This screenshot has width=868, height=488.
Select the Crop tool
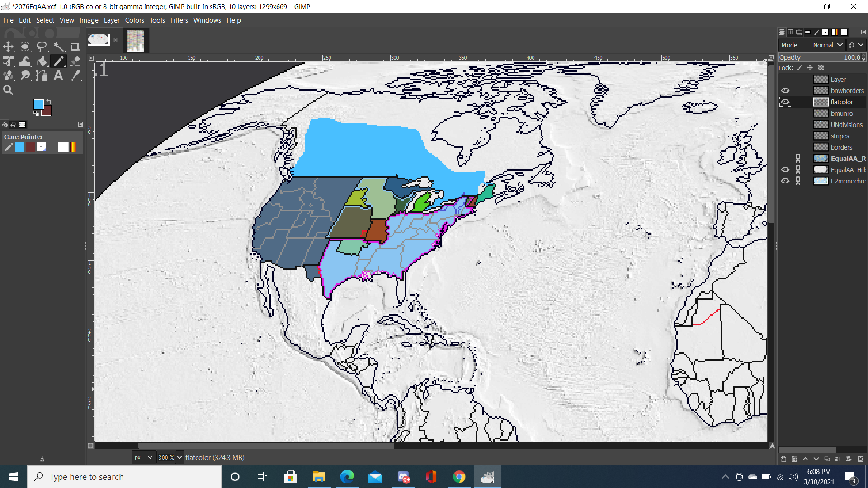(75, 47)
